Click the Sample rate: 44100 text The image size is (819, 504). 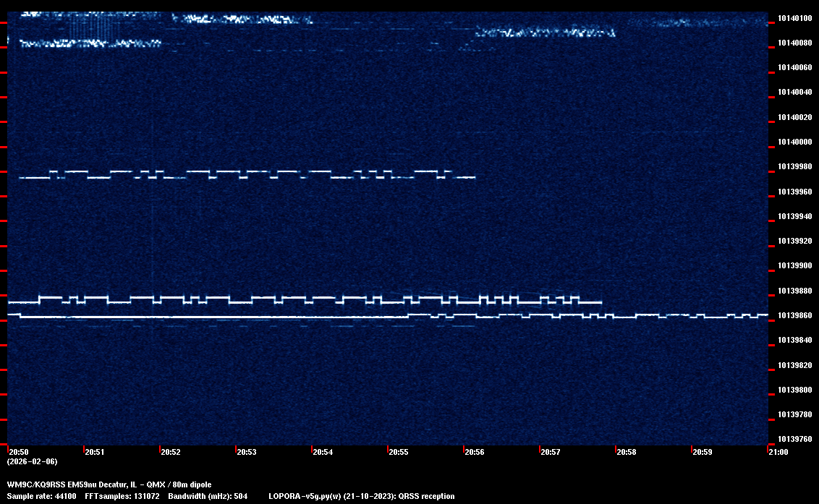click(x=41, y=496)
